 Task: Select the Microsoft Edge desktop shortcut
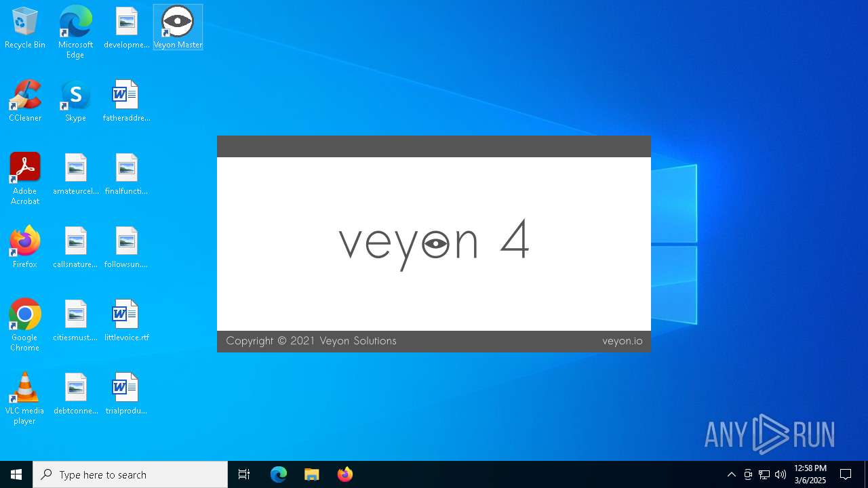[75, 33]
